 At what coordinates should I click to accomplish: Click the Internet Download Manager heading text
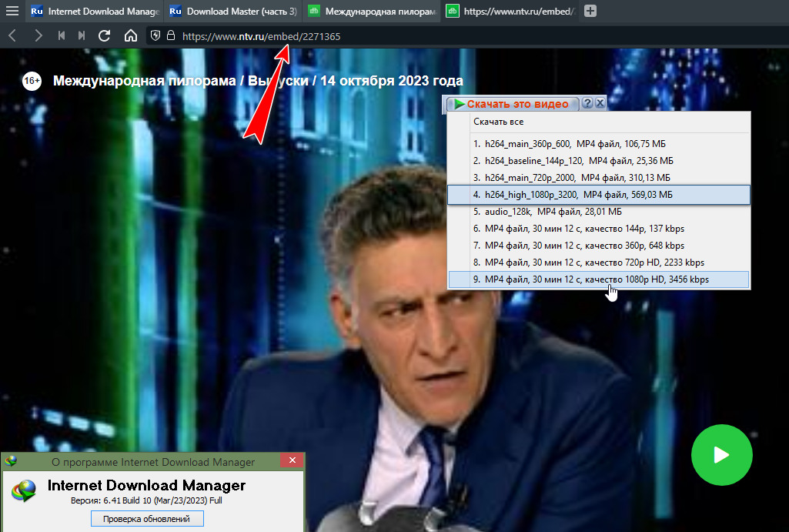(146, 485)
